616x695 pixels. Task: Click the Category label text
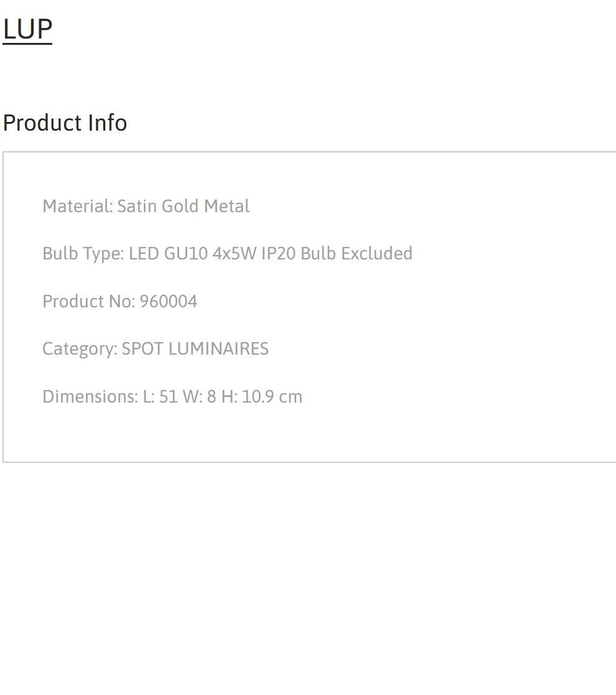80,349
